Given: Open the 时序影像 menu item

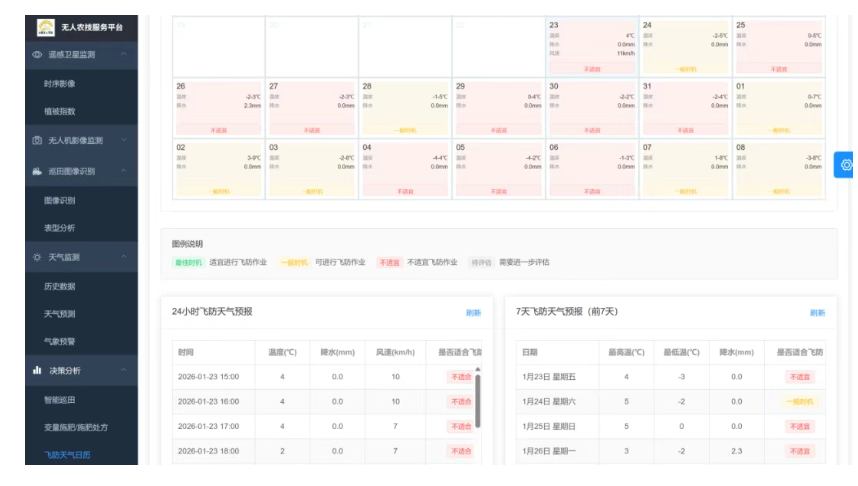Looking at the screenshot, I should 60,83.
